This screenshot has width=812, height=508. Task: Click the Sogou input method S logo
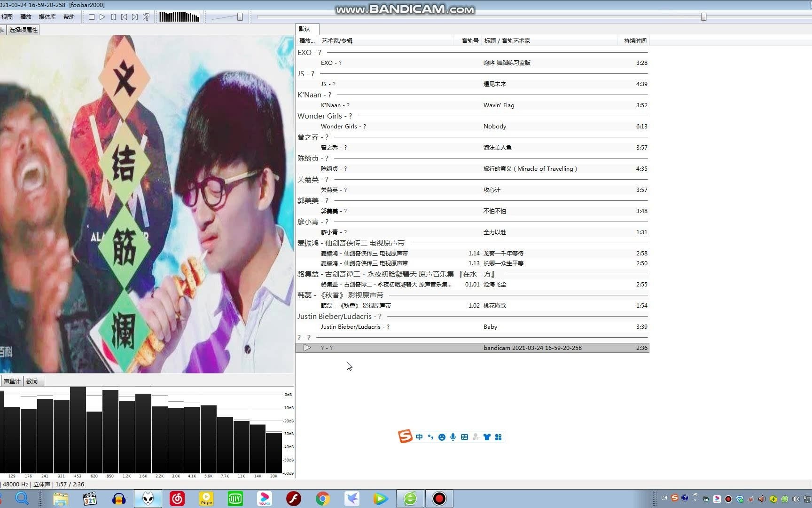tap(405, 437)
